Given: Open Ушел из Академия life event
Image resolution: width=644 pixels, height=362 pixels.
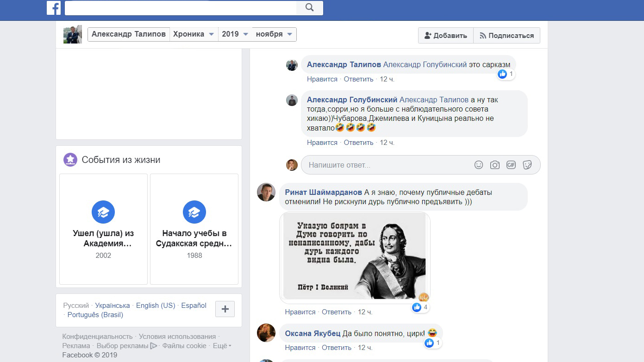Looking at the screenshot, I should (x=103, y=229).
